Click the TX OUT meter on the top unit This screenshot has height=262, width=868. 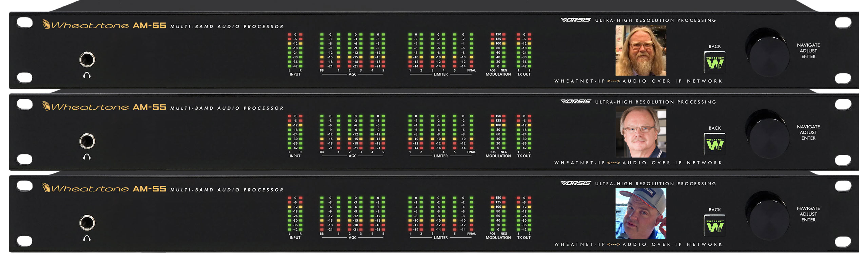(524, 54)
